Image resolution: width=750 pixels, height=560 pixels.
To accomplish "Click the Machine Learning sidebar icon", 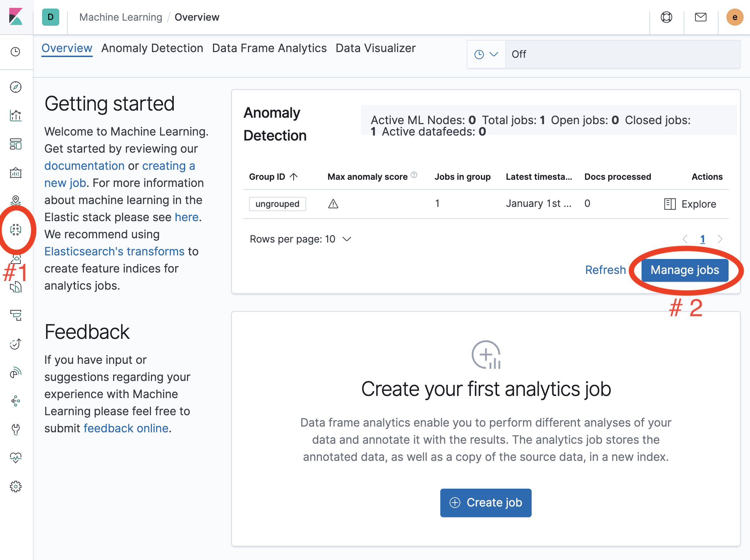I will 16,230.
